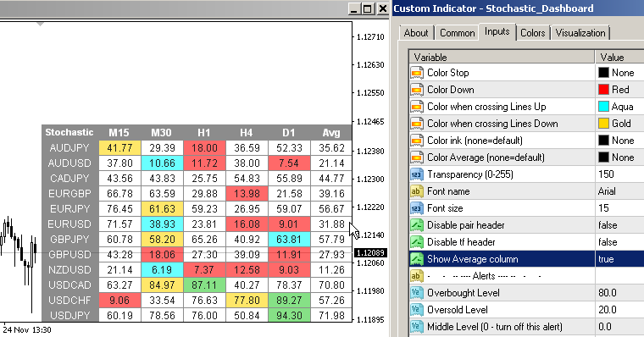644x337 pixels.
Task: Click the red Color Down swatch
Action: (x=603, y=90)
